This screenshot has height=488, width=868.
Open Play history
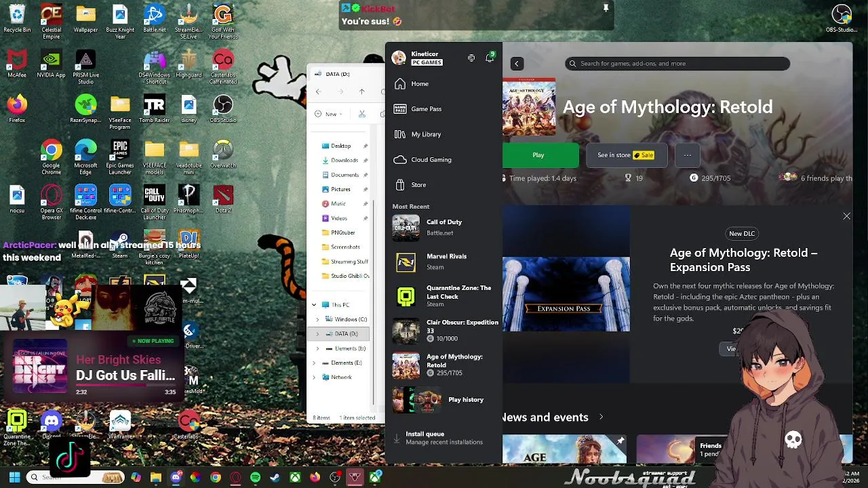pos(445,400)
